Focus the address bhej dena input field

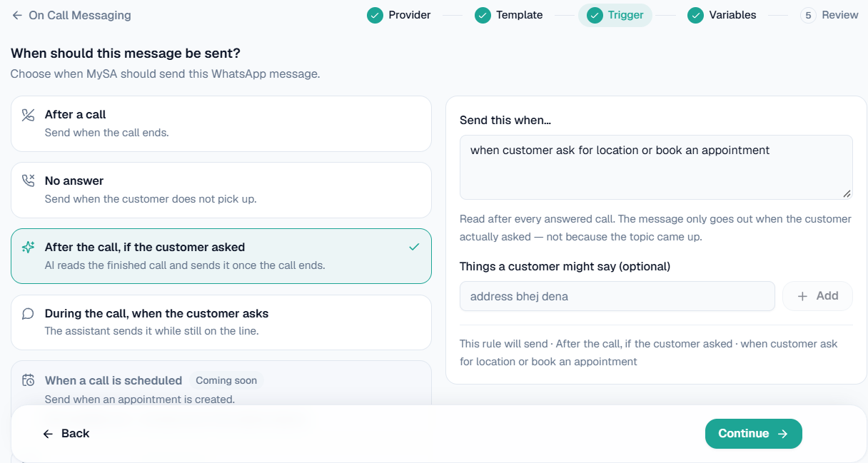point(617,296)
